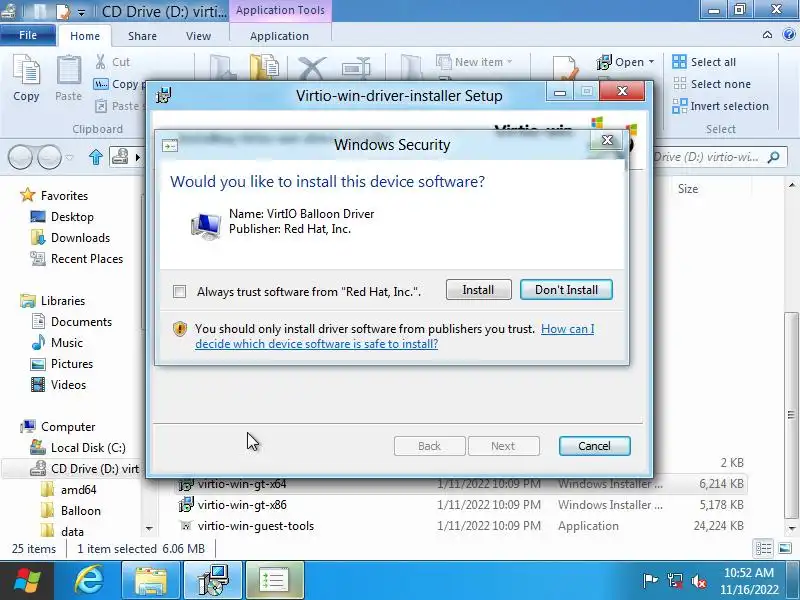Click the Copy path ribbon item
This screenshot has width=800, height=600.
pos(119,84)
